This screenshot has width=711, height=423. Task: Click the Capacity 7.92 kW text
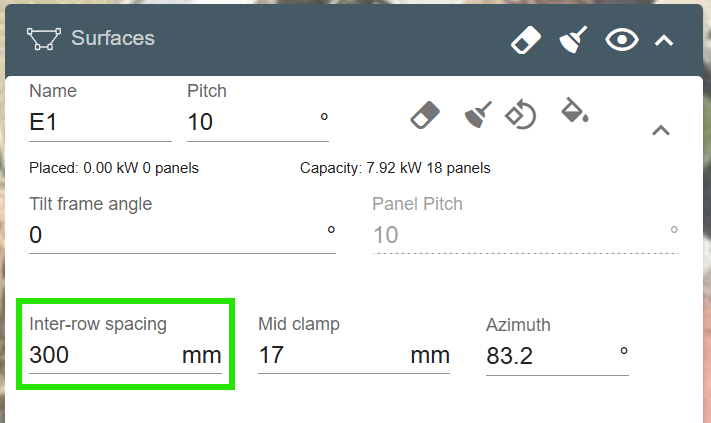pos(395,167)
